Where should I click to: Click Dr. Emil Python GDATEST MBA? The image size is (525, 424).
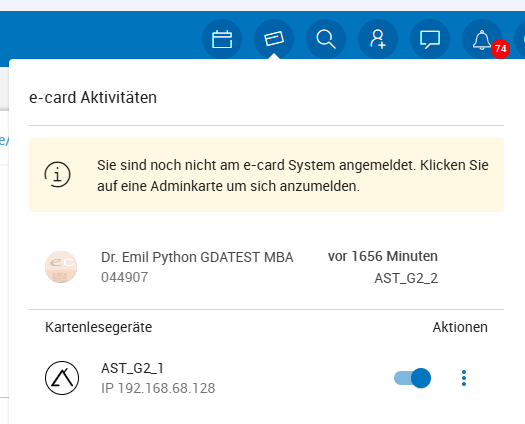pos(197,257)
